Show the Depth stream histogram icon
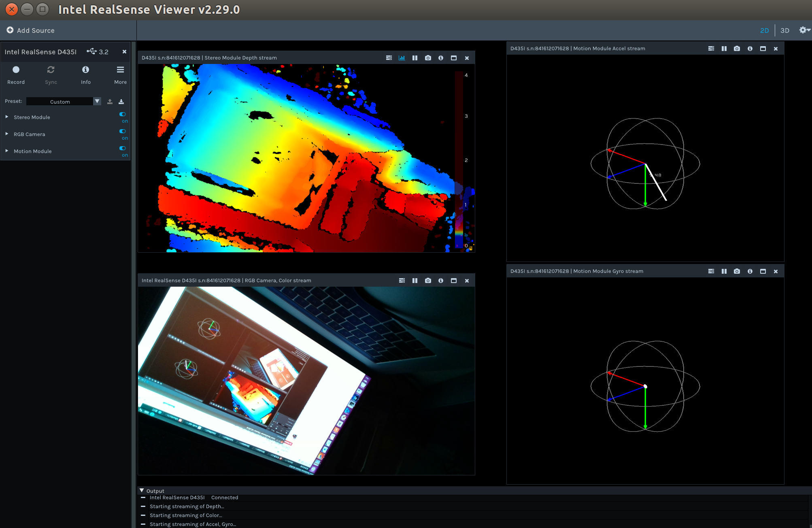Screen dimensions: 812x528 (402, 58)
